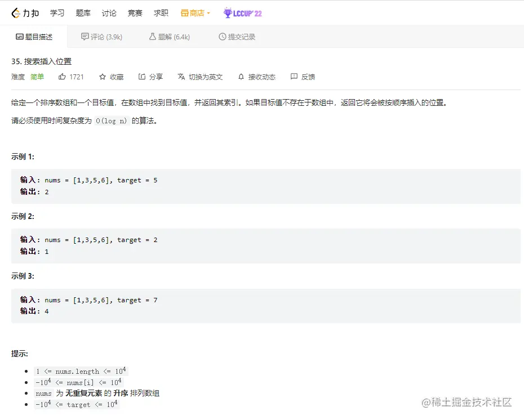Click the nums[i] range constraint line
524x420 pixels.
[78, 382]
